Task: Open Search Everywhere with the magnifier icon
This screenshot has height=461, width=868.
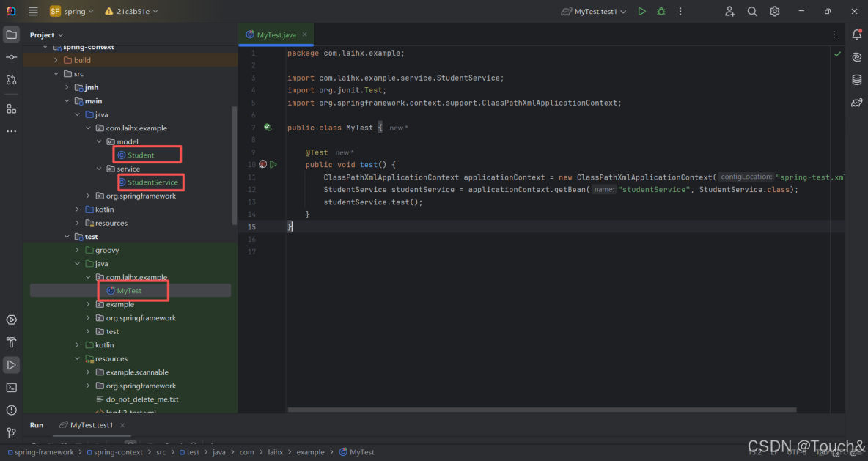Action: (x=752, y=10)
